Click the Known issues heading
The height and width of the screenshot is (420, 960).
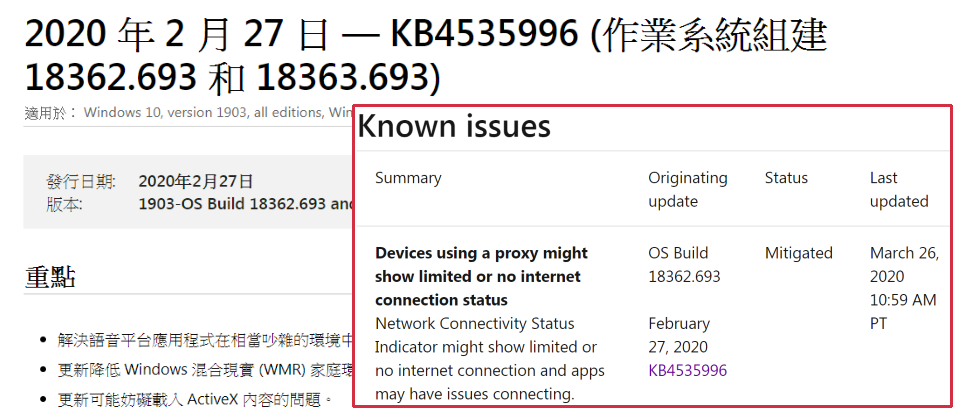[x=454, y=127]
